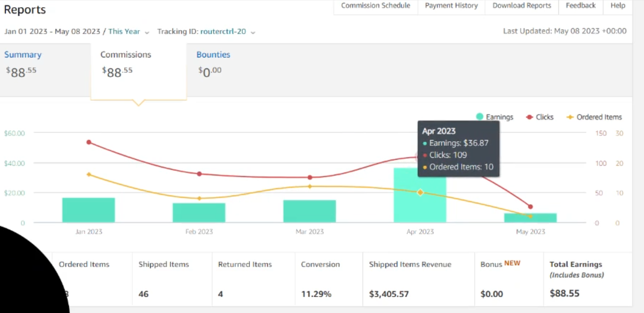Click the Total Earnings heading
This screenshot has width=644, height=313.
tap(576, 265)
